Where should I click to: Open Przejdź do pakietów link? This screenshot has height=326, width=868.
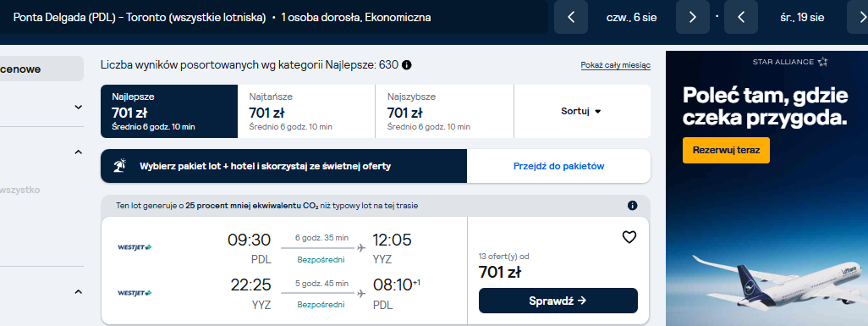[x=558, y=166]
